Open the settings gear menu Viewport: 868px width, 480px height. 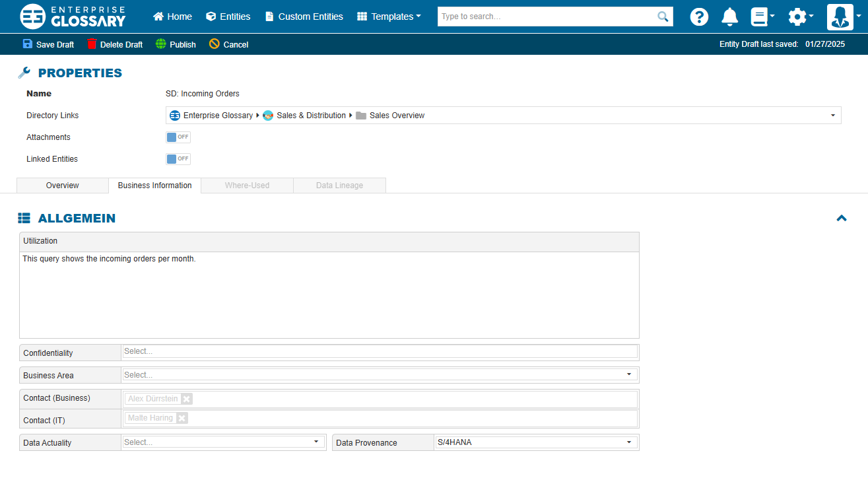pos(799,17)
